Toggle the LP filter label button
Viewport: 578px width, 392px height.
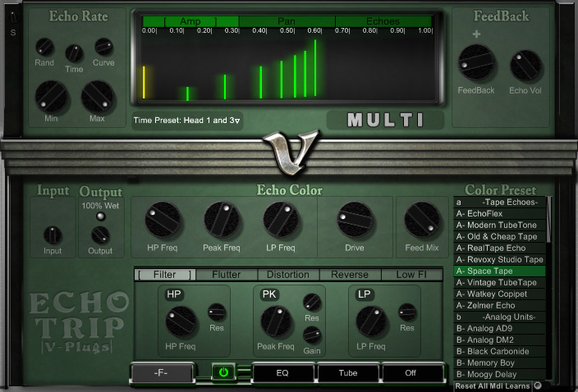tap(365, 294)
